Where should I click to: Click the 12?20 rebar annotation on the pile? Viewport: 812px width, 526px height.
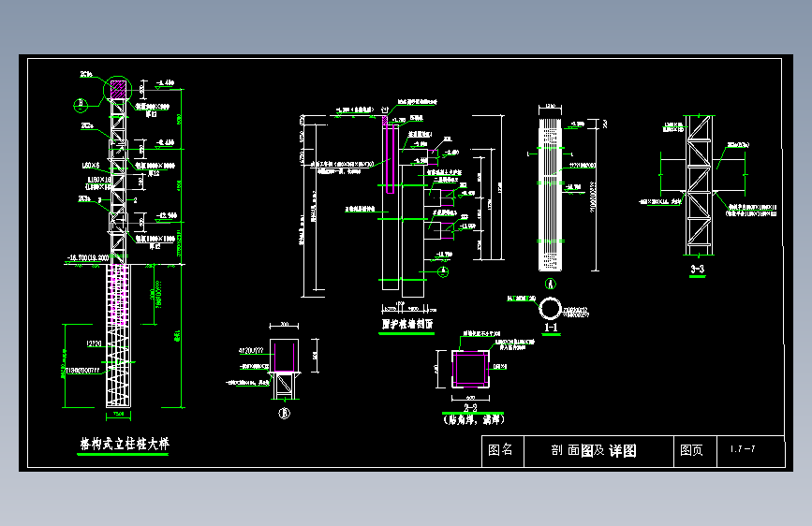point(94,343)
